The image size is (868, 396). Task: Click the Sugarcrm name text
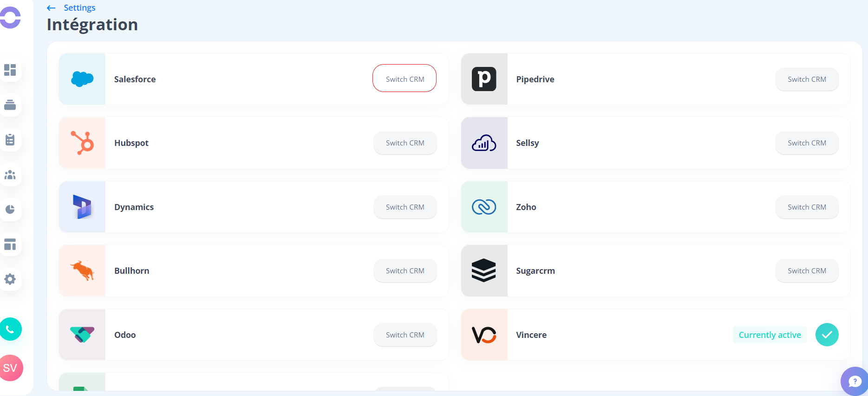coord(535,271)
